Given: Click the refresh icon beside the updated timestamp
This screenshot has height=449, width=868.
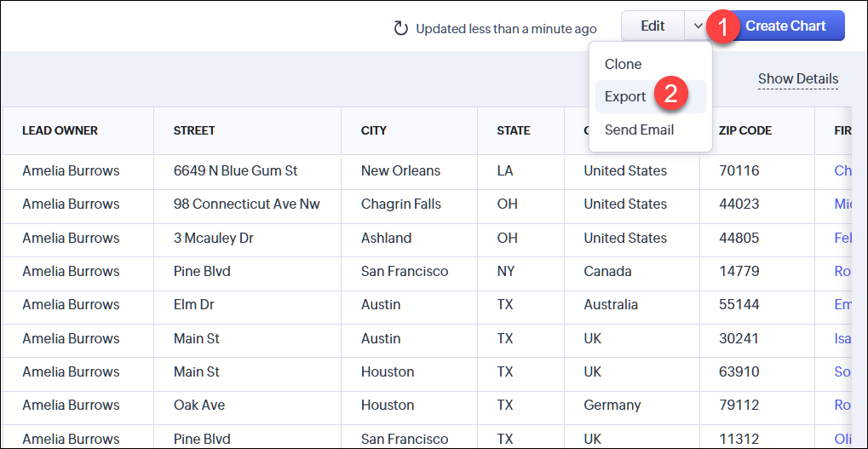Looking at the screenshot, I should (401, 29).
